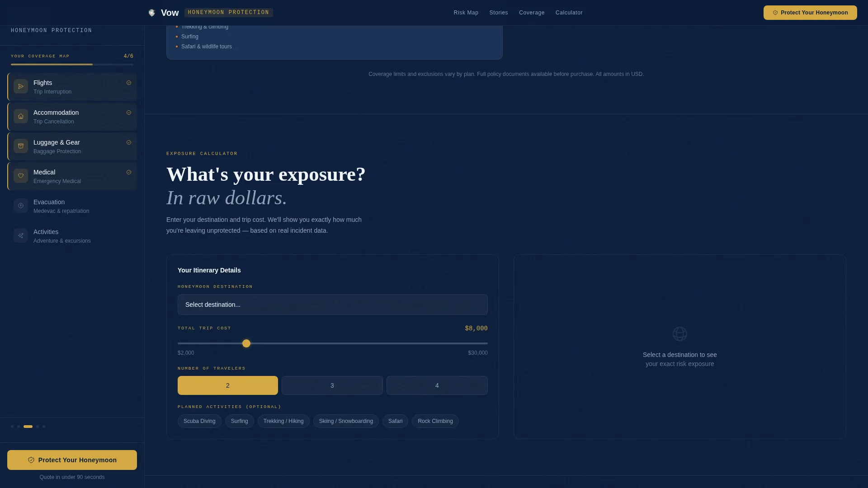Screen dimensions: 868x488
Task: Click the check icon on Medical row
Action: (129, 172)
